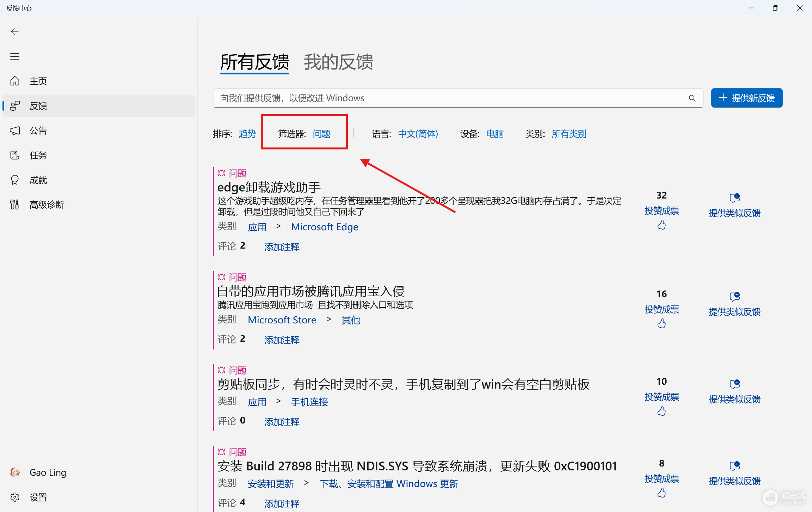This screenshot has width=812, height=512.
Task: Open 设置 in sidebar
Action: 99,497
